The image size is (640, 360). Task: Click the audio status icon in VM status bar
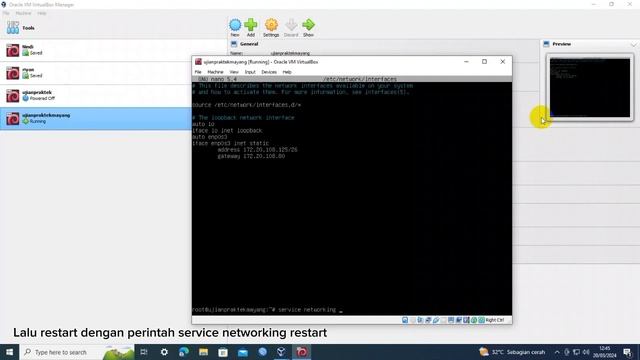[x=420, y=320]
